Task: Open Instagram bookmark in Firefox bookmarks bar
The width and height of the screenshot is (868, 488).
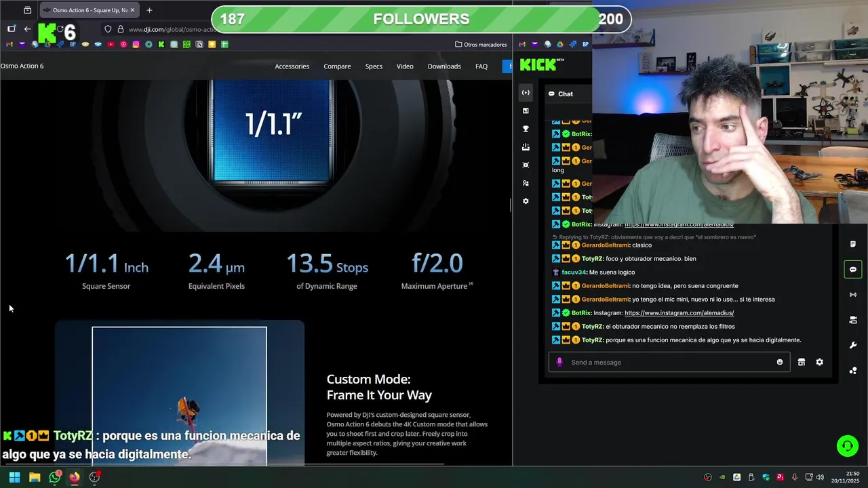Action: coord(136,44)
